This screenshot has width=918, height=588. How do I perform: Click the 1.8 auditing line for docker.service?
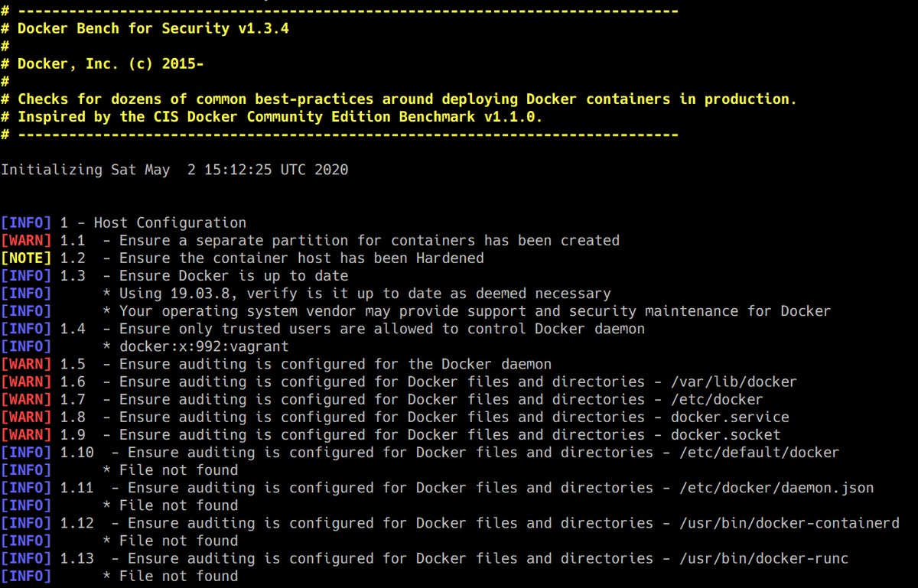[x=395, y=417]
